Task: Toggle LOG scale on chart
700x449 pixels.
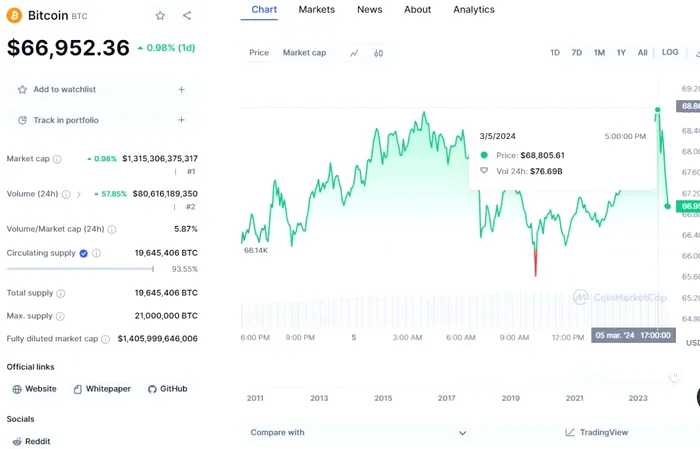Action: point(670,52)
